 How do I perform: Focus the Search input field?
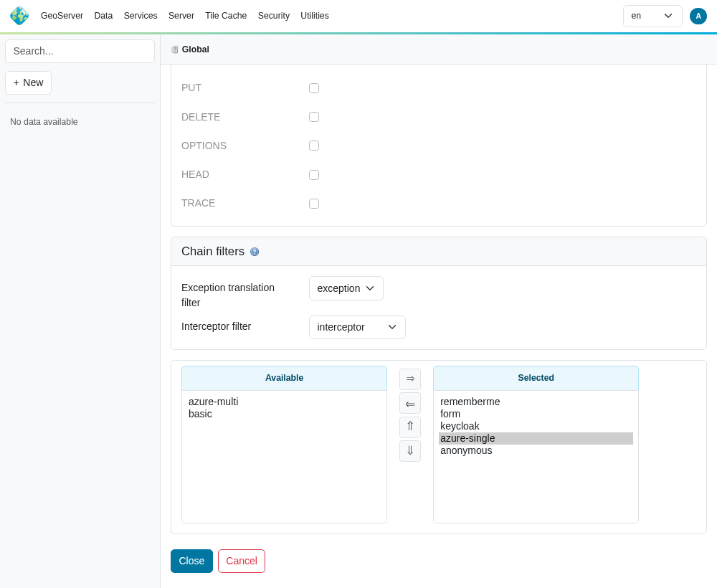click(x=80, y=51)
